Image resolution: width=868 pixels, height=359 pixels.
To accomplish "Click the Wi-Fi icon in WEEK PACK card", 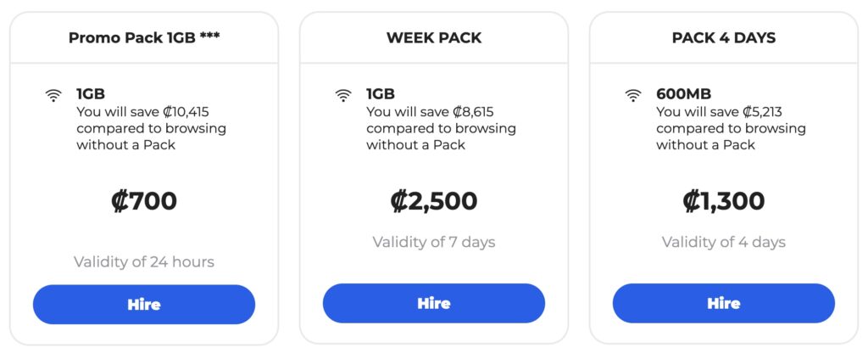I will pyautogui.click(x=343, y=96).
